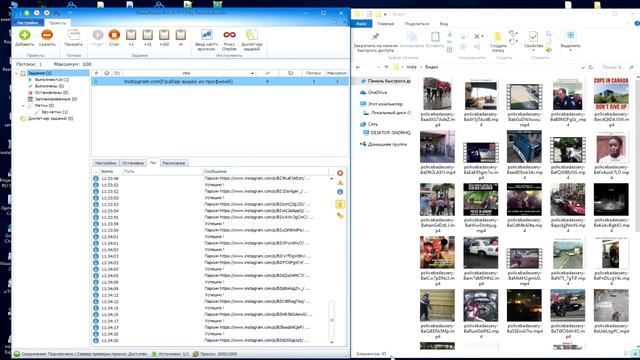Screen dimensions: 640x360
Task: Open the Настройки lower panel tab
Action: click(x=106, y=163)
